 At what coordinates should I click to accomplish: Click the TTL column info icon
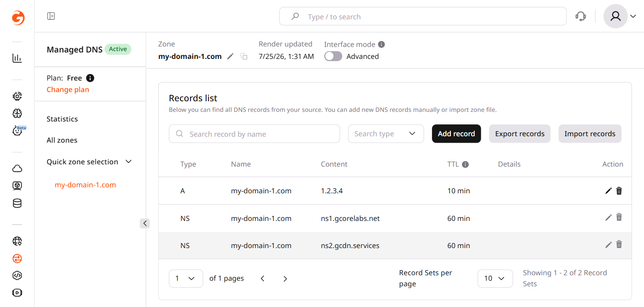pos(466,164)
